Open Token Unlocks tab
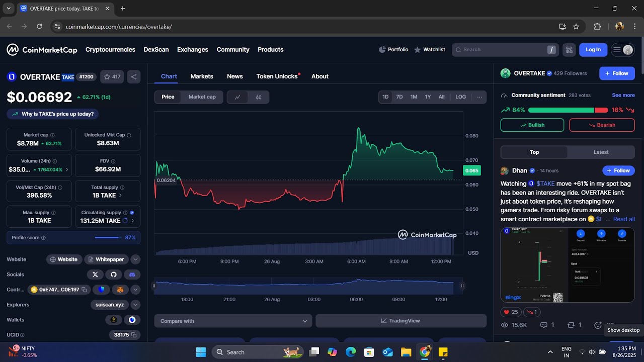644x362 pixels. coord(277,76)
